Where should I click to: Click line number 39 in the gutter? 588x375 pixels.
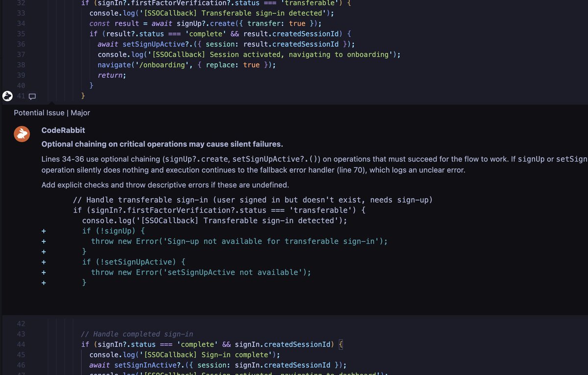point(21,75)
